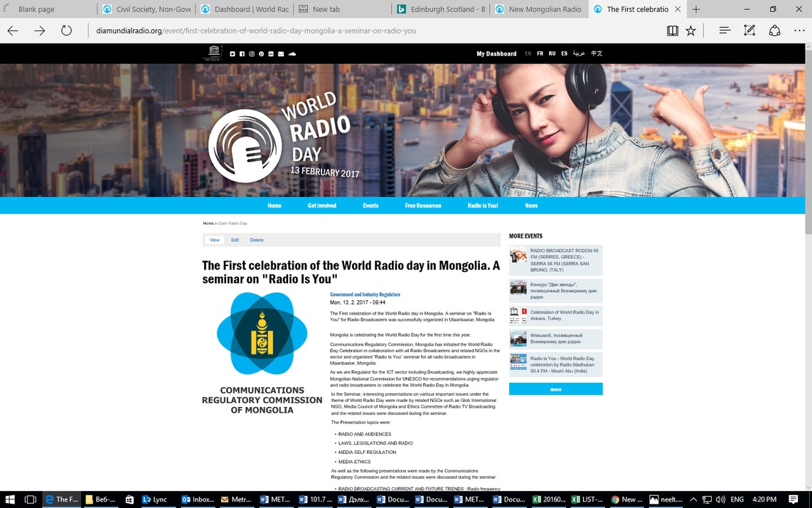Open the Radio Madhuban Mount Abu event
Image resolution: width=812 pixels, height=508 pixels.
tap(555, 365)
